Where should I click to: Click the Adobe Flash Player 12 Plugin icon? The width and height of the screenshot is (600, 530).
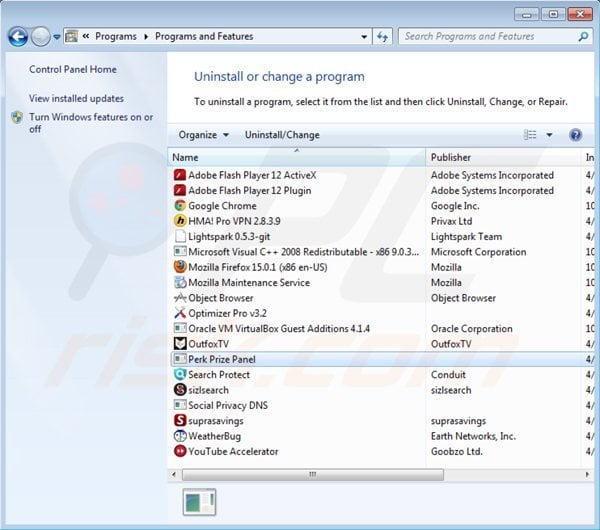click(x=180, y=190)
